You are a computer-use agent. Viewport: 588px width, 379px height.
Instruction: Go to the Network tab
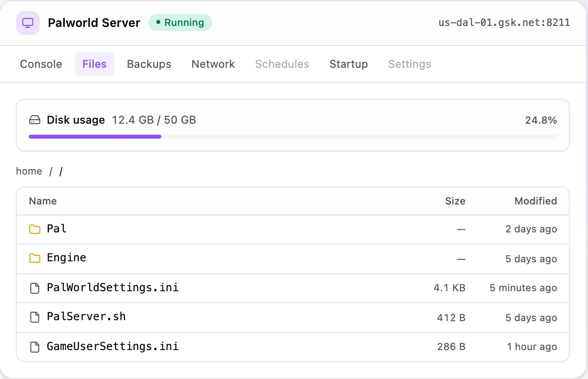(213, 64)
